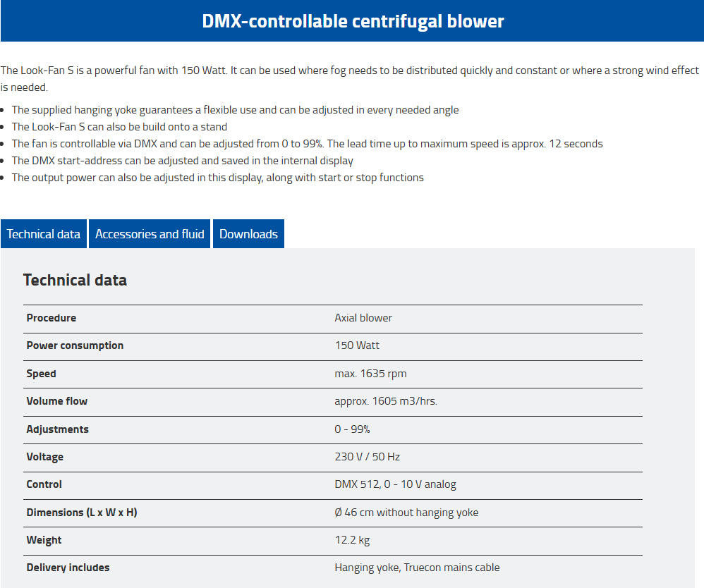Click the '0 - 99%' table value
704x588 pixels.
click(x=352, y=429)
